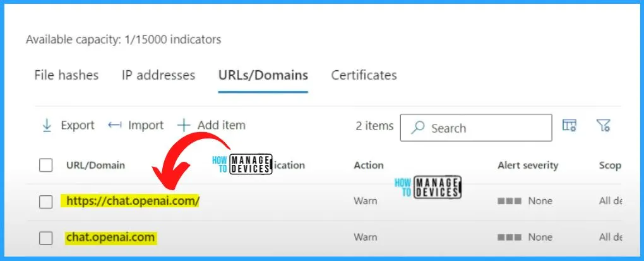The width and height of the screenshot is (644, 261).
Task: Check the box for the chat.openai.com row
Action: pos(45,238)
